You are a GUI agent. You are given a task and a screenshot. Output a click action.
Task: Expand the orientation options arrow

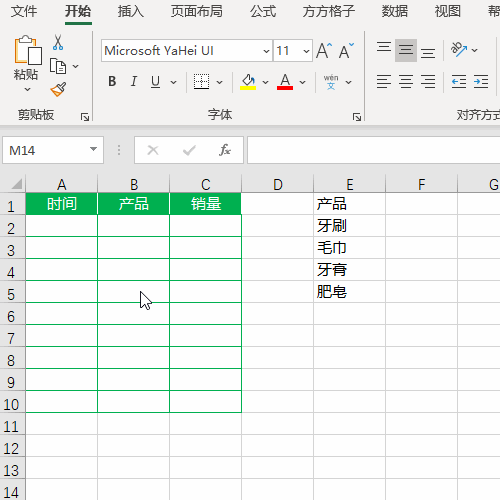(475, 50)
